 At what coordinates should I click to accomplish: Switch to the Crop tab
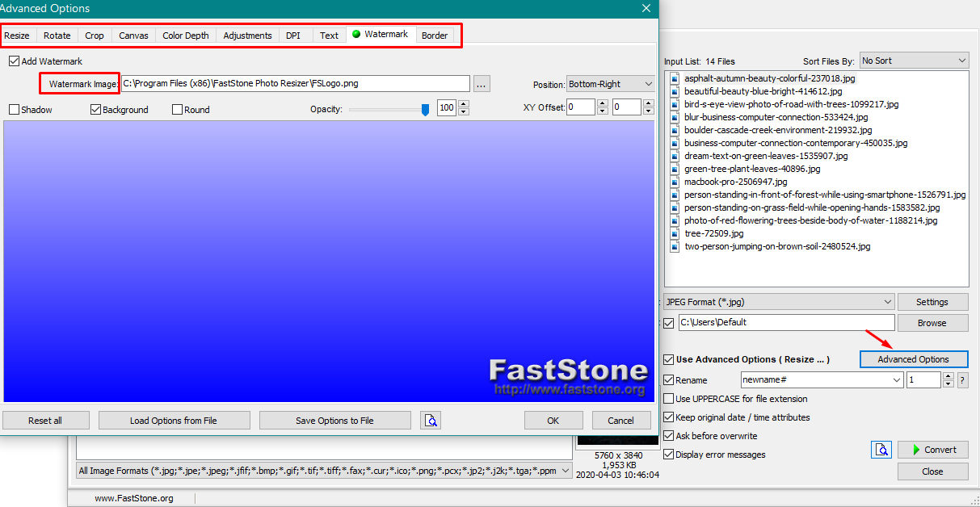pos(95,36)
